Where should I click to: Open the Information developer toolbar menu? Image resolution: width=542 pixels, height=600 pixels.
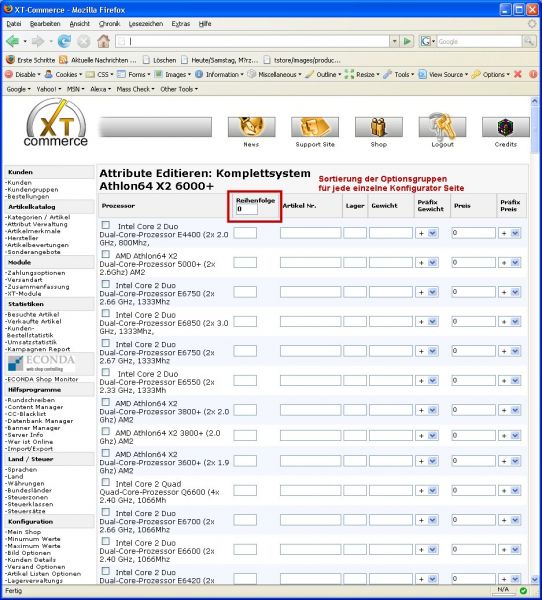point(219,74)
